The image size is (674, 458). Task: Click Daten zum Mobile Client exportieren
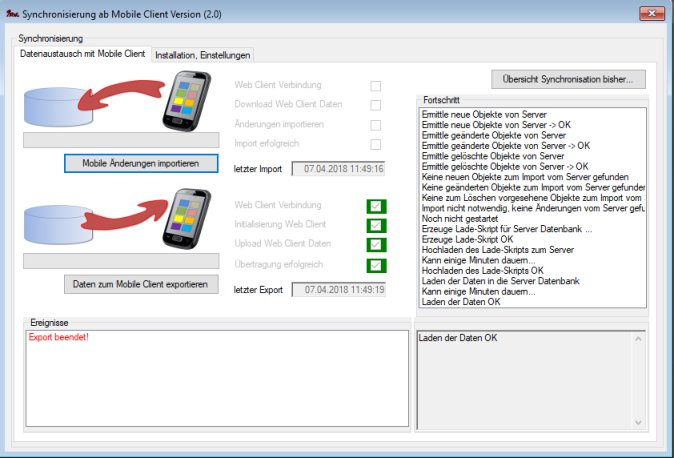[x=141, y=284]
